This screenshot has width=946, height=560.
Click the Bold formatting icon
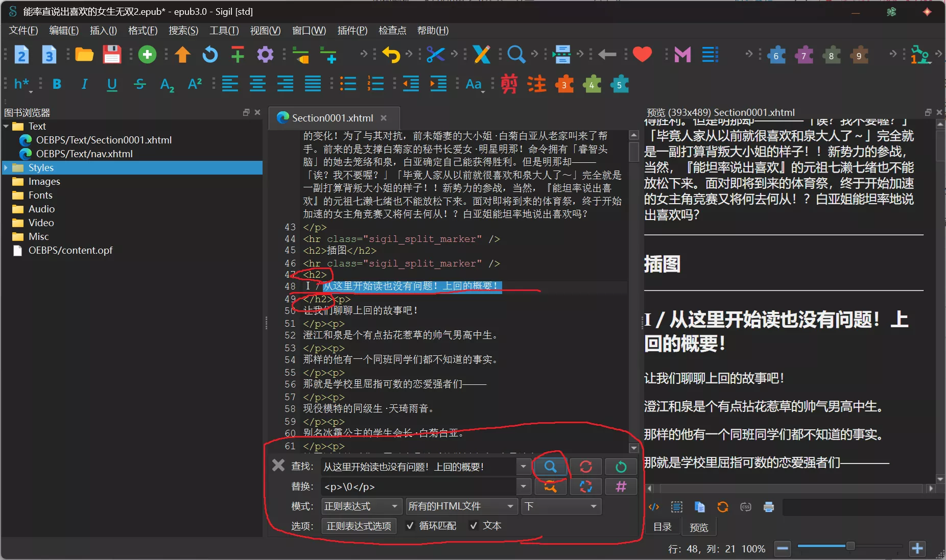(x=57, y=84)
